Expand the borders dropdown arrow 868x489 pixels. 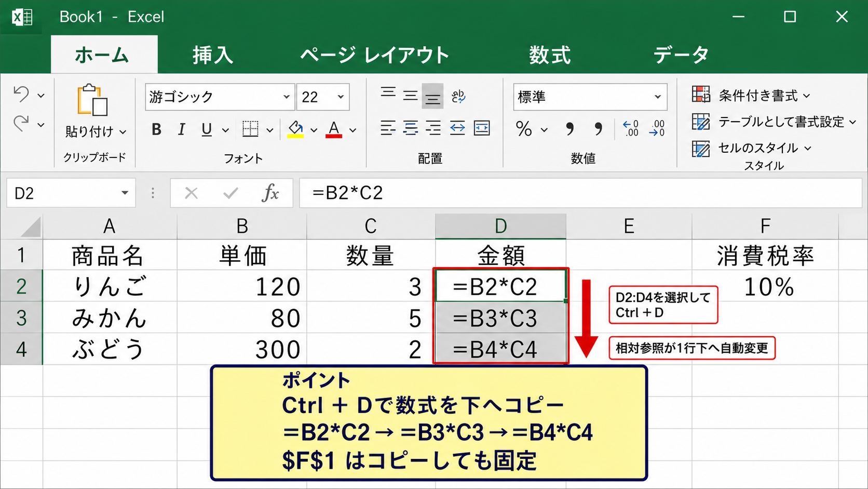270,130
